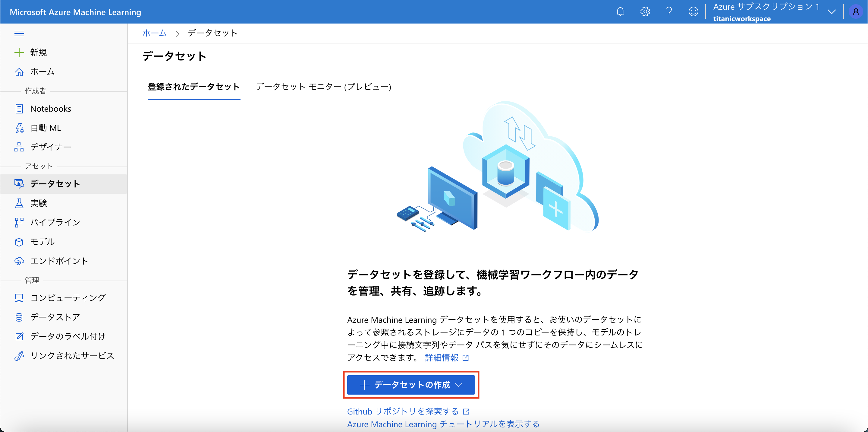Viewport: 868px width, 432px height.
Task: Open データストア settings
Action: coord(55,317)
